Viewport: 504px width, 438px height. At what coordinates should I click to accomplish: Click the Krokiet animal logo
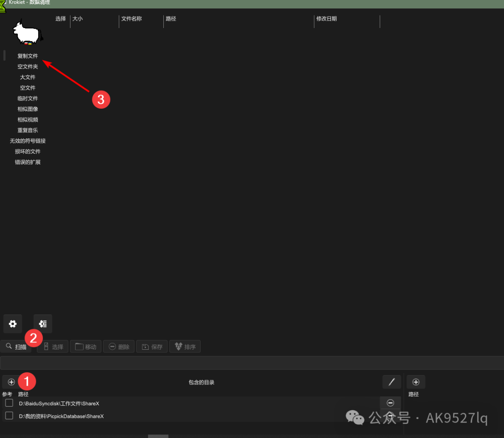pos(28,32)
